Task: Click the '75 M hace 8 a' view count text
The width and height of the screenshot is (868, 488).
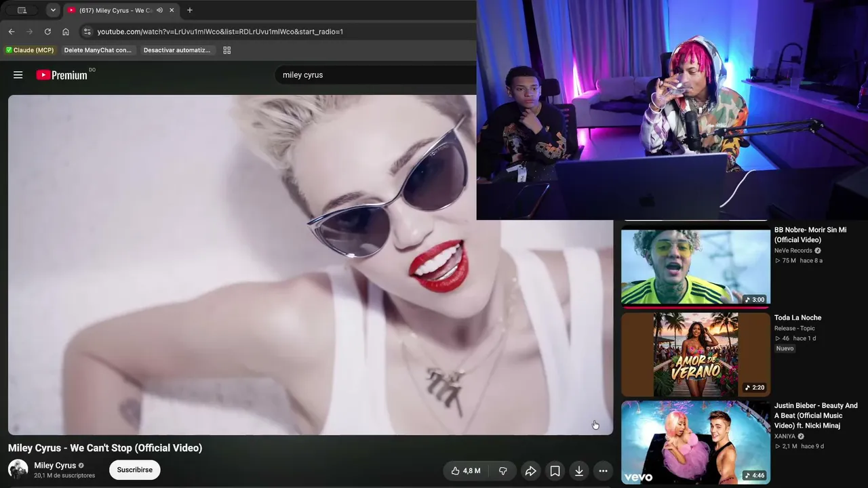Action: (799, 261)
